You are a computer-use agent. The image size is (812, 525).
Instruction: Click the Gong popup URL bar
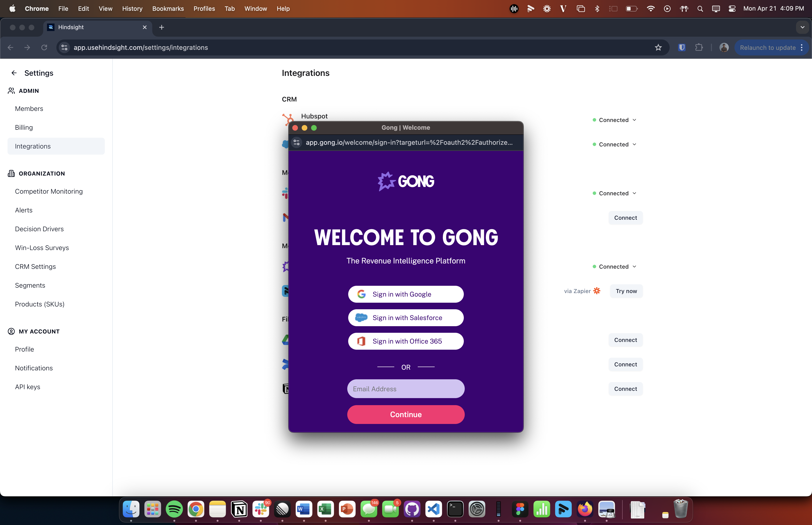tap(409, 142)
